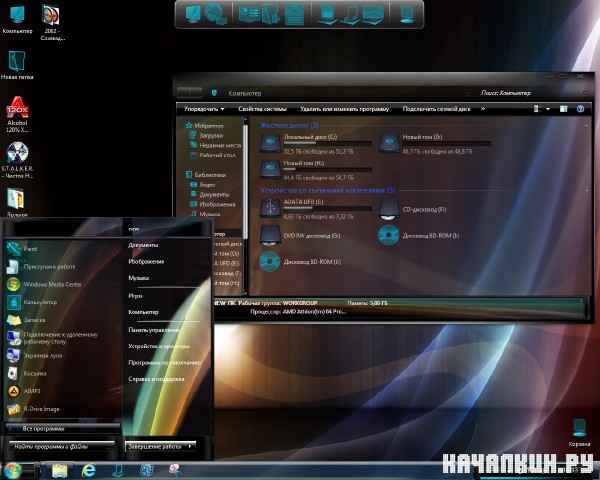600x480 pixels.
Task: Click the Завершение работы shutdown button
Action: point(155,446)
